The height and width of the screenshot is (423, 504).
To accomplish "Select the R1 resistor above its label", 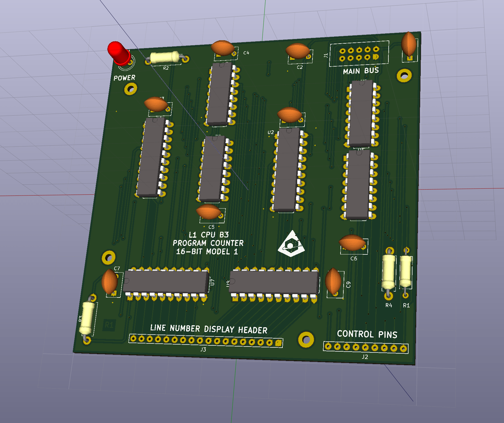I will tap(406, 271).
